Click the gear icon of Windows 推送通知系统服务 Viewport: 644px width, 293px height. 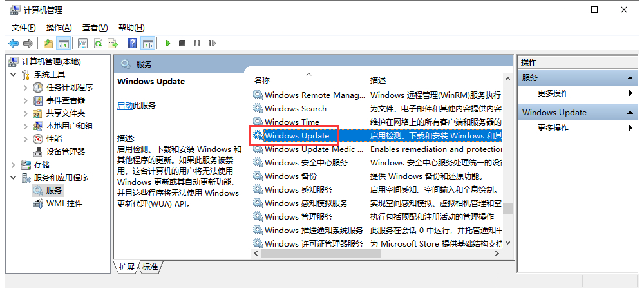click(x=258, y=230)
